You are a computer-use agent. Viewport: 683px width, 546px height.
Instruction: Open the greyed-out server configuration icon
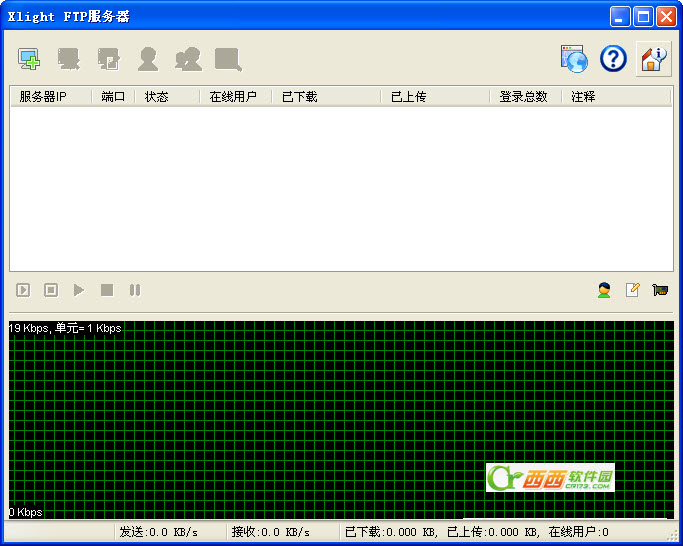pyautogui.click(x=108, y=59)
